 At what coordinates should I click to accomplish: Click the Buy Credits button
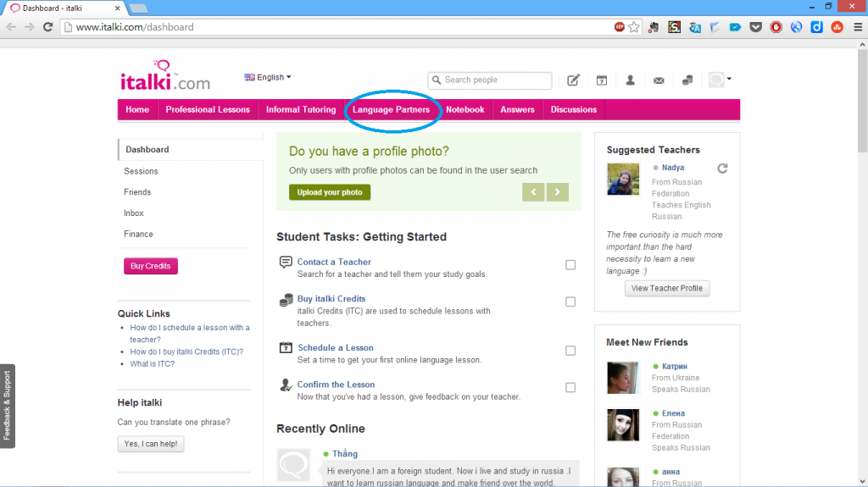tap(151, 266)
